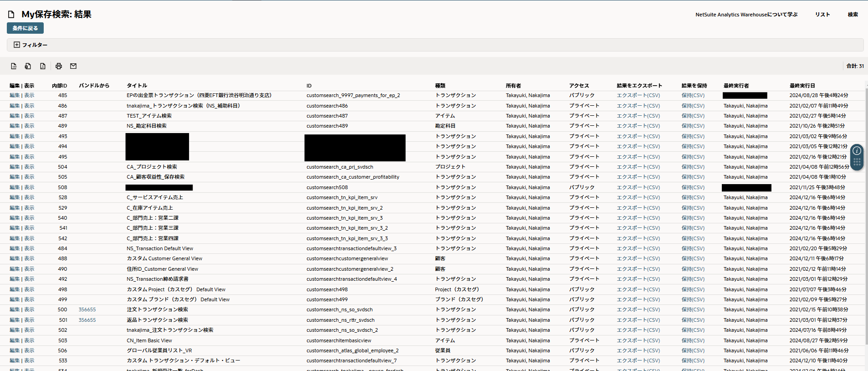Viewport: 868px width, 371px height.
Task: Click the date 2024/08/28 午後4時24分
Action: click(819, 96)
